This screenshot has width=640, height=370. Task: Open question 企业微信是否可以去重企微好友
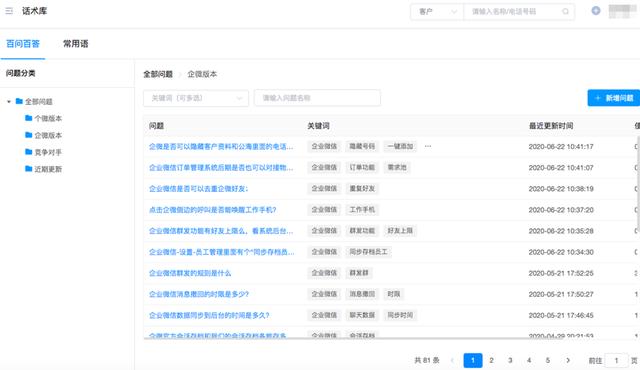(x=198, y=188)
